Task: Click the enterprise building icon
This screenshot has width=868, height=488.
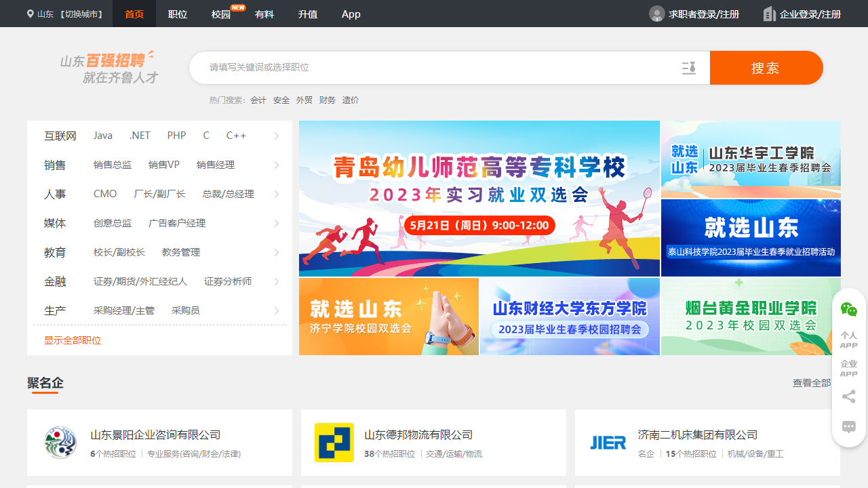Action: (x=769, y=14)
